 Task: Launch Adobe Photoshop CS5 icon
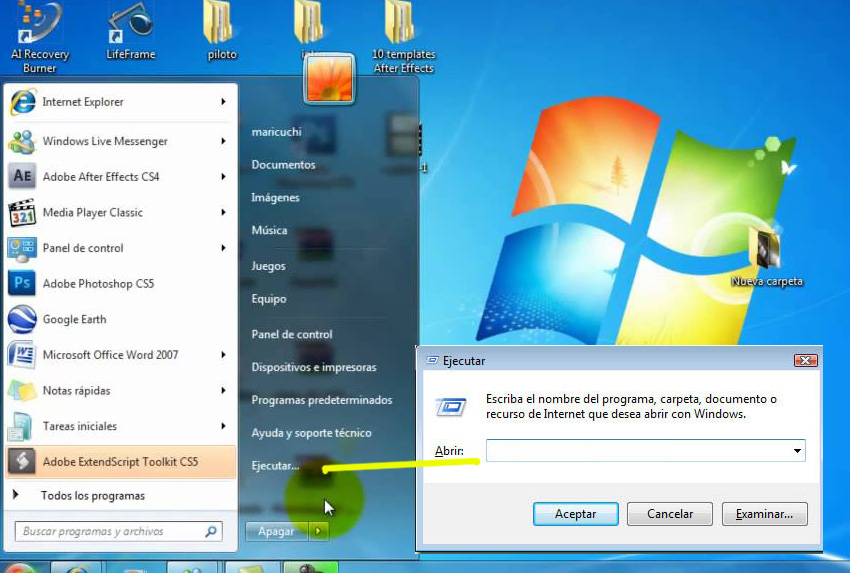click(22, 284)
